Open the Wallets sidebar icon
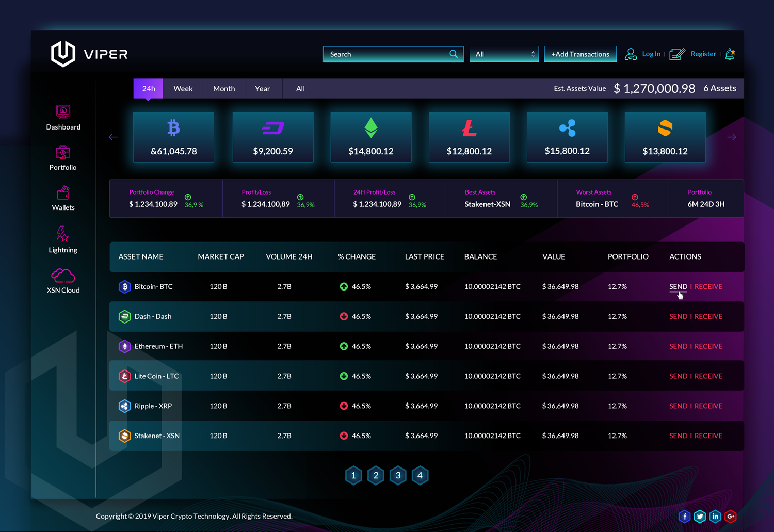The image size is (774, 532). tap(63, 192)
